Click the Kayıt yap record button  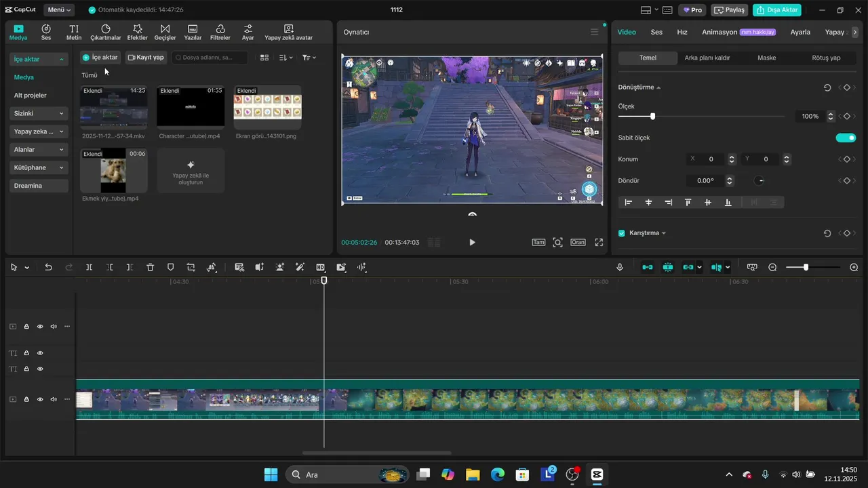tap(146, 58)
